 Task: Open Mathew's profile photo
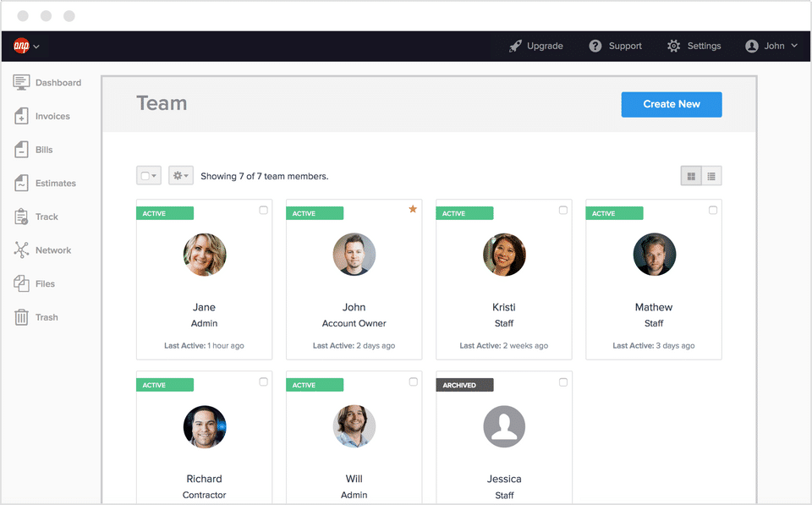tap(654, 255)
